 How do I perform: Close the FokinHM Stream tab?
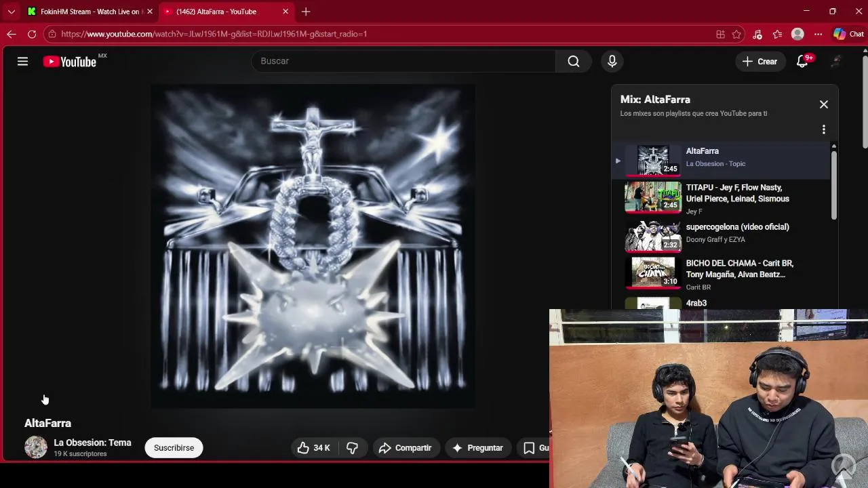click(150, 12)
